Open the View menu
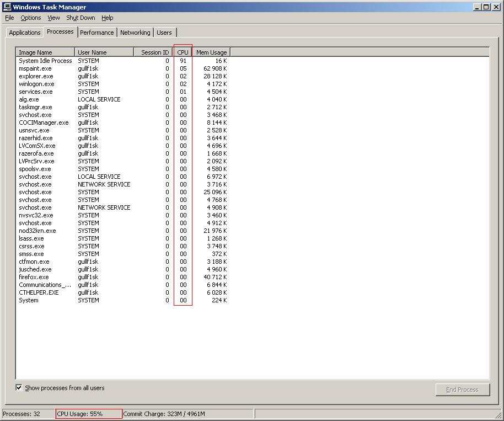This screenshot has height=421, width=504. (53, 18)
